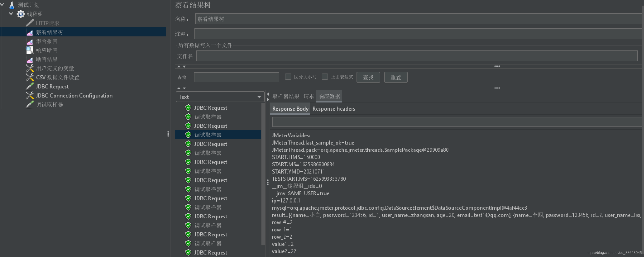Click the START.YMD=20210711 line
The height and width of the screenshot is (257, 644).
coord(298,171)
